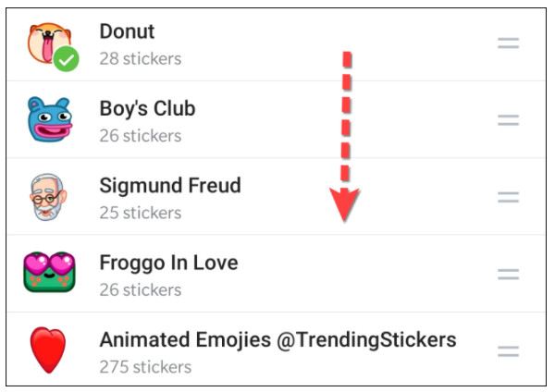555x392 pixels.
Task: Open the Boy's Club pack title
Action: tap(147, 108)
